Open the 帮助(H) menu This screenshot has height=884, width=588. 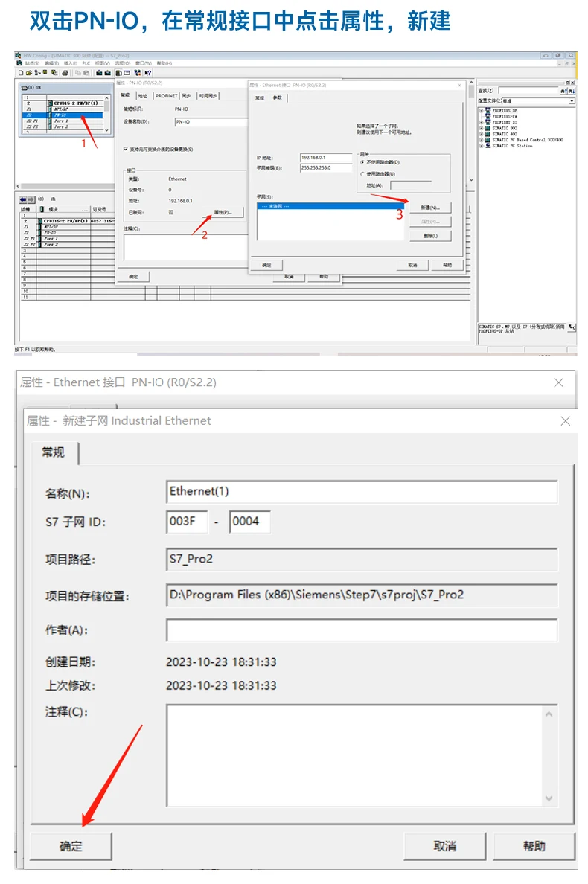pyautogui.click(x=164, y=63)
